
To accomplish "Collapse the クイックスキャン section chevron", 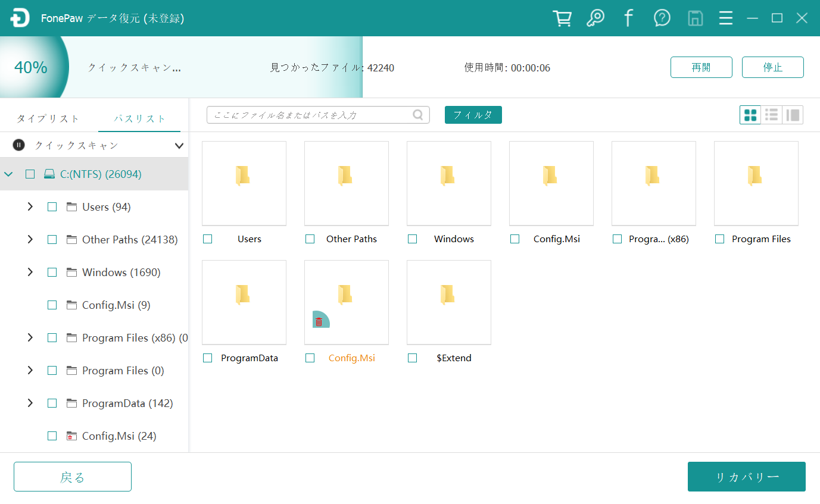I will pyautogui.click(x=179, y=145).
